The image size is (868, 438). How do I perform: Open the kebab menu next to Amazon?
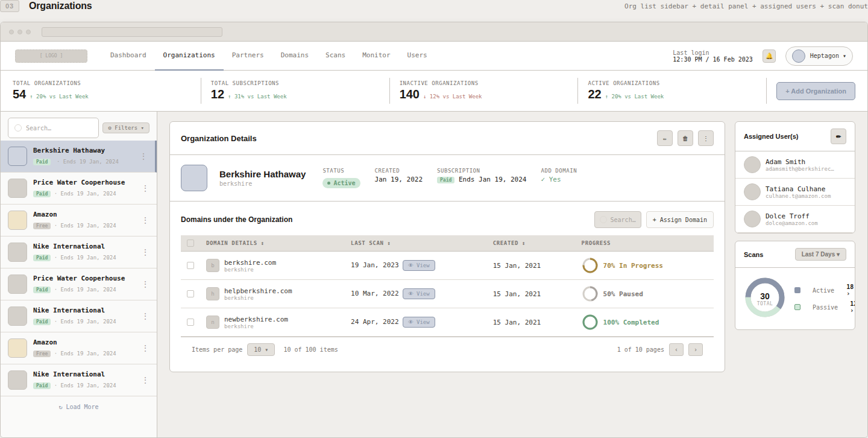tap(145, 220)
